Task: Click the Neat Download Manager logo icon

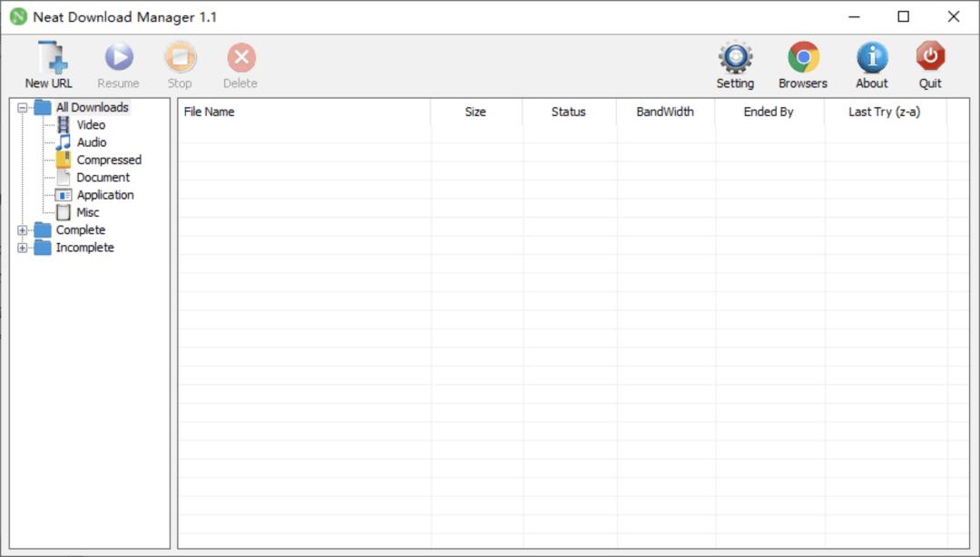Action: click(x=19, y=17)
